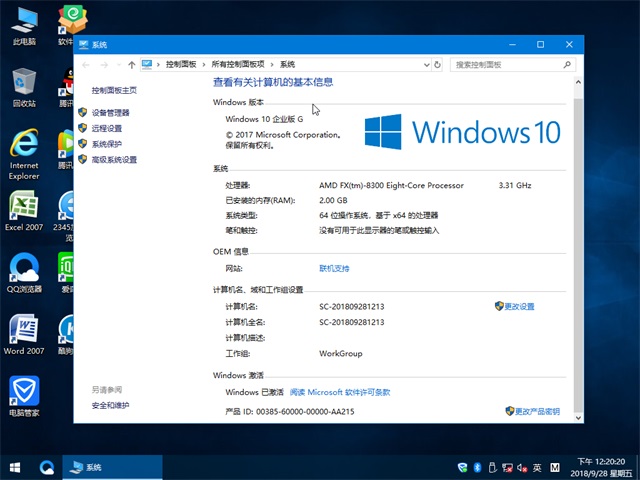This screenshot has height=480, width=640.
Task: Click 安全和维护 under 另请参阅
Action: 110,405
